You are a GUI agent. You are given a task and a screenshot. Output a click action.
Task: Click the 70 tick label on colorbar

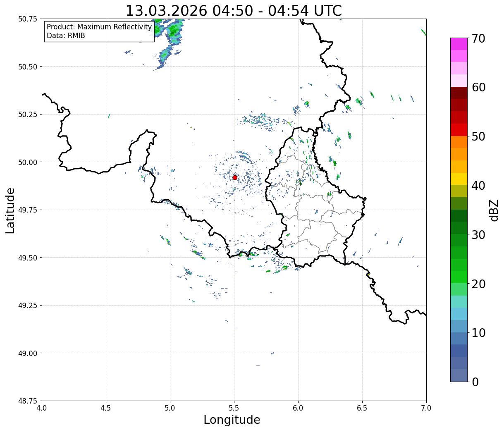pos(478,38)
